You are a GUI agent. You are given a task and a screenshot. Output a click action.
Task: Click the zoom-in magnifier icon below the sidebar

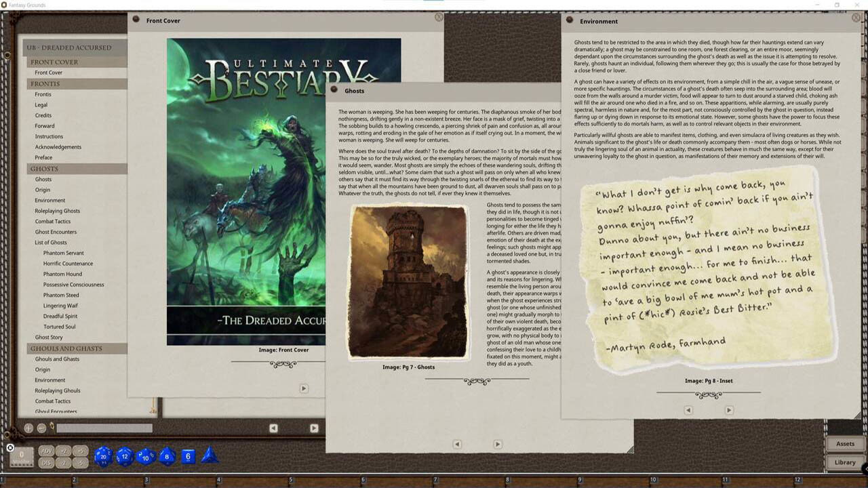tap(29, 427)
